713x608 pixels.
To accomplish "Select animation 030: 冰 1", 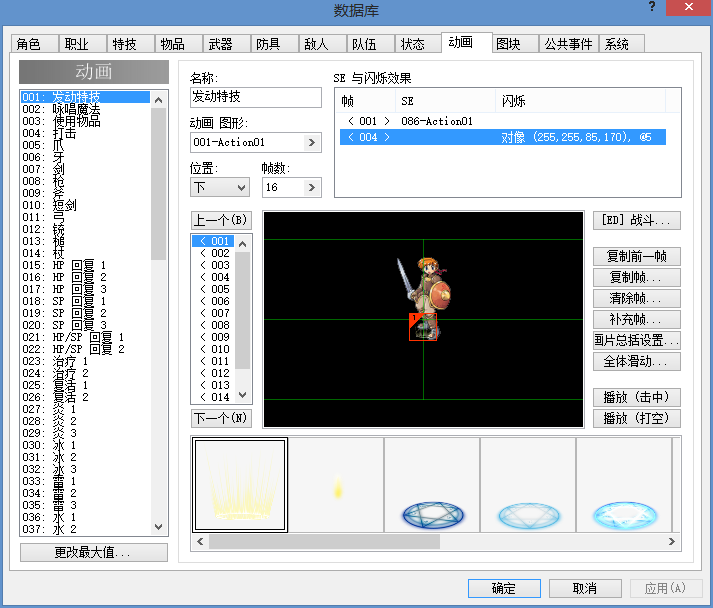I will coord(85,445).
